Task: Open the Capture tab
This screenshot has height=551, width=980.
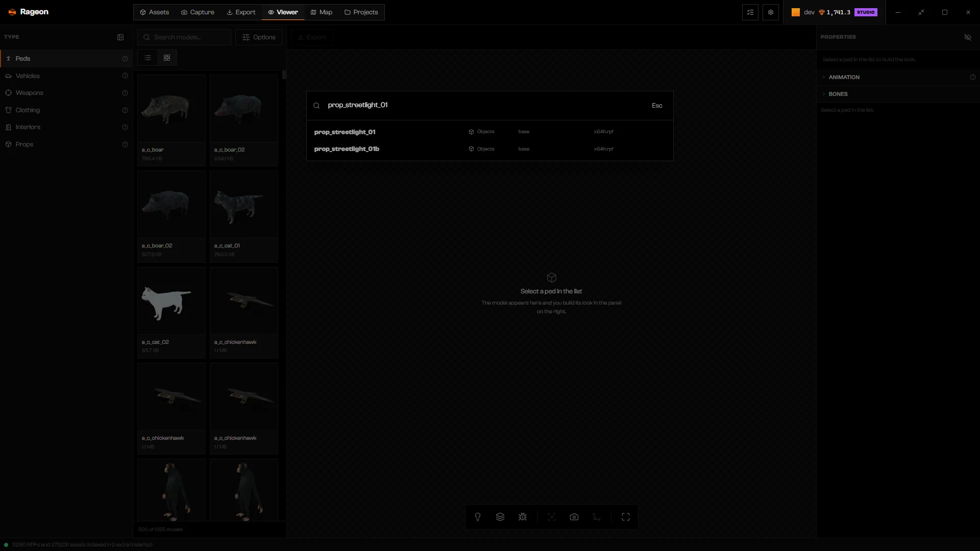Action: click(x=198, y=12)
